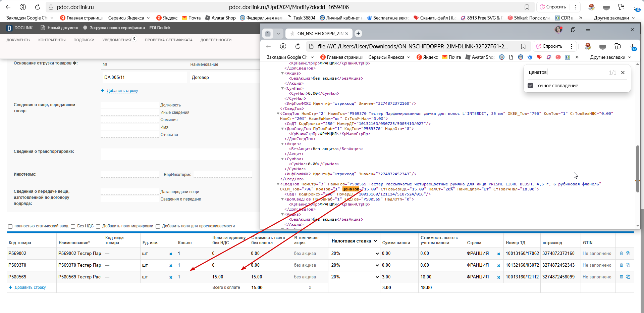Open tax rate dropdown for row P569370

tap(355, 265)
